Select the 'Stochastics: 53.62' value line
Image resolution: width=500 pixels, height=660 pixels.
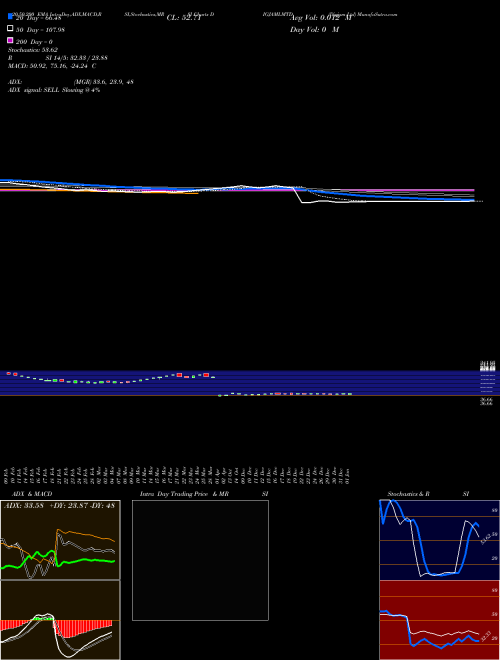(33, 50)
